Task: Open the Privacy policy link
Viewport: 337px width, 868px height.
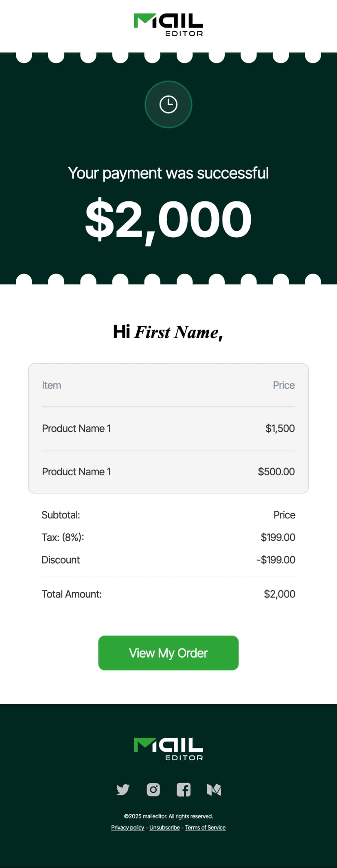Action: coord(127,827)
